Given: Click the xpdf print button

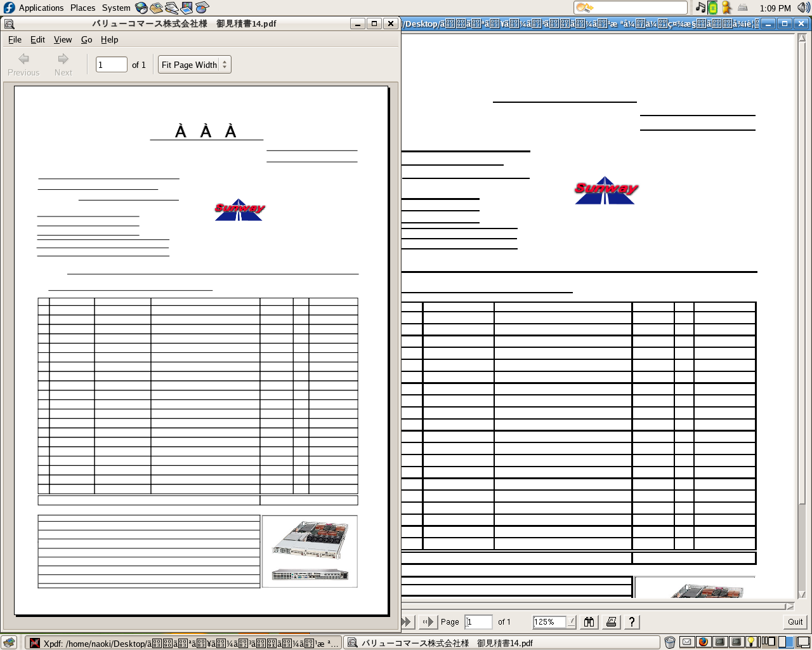Looking at the screenshot, I should (x=611, y=622).
